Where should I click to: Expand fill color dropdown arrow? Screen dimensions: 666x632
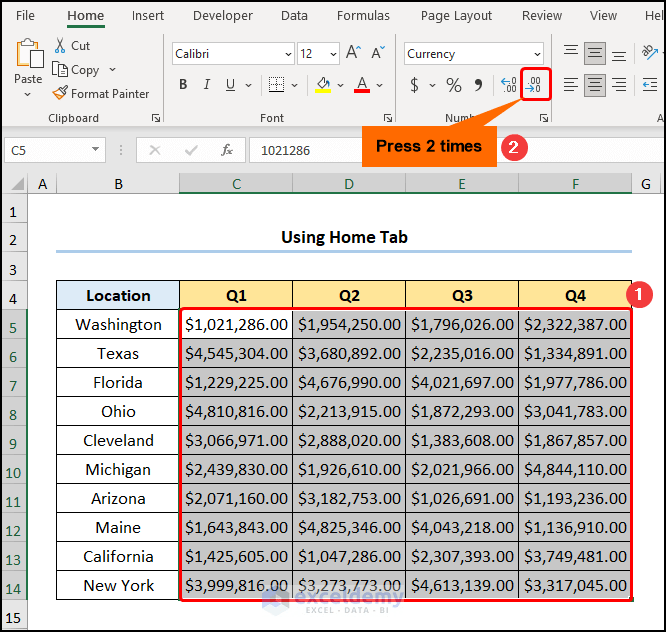341,85
